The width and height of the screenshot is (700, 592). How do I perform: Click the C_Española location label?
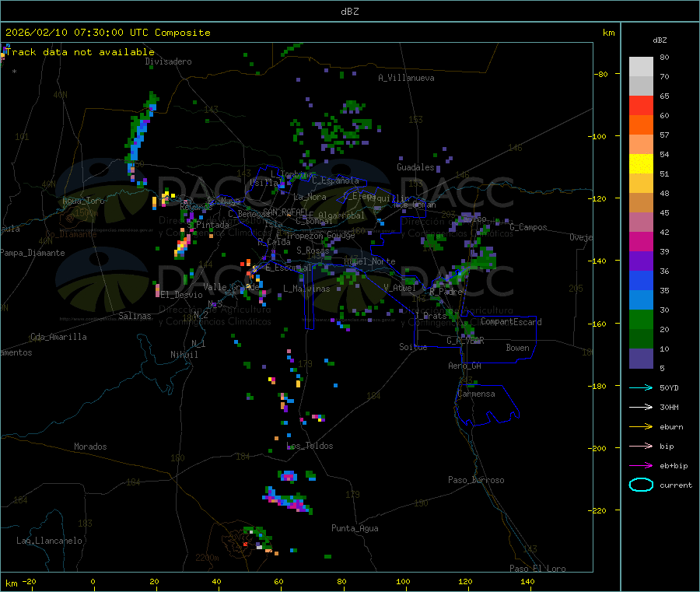point(336,180)
